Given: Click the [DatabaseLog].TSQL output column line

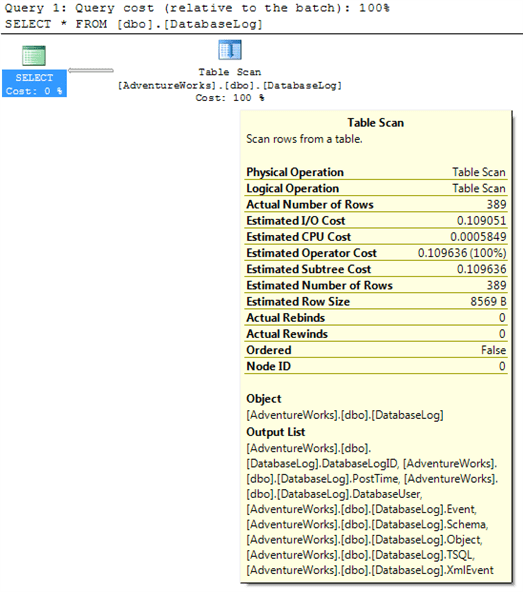Looking at the screenshot, I should coord(361,555).
